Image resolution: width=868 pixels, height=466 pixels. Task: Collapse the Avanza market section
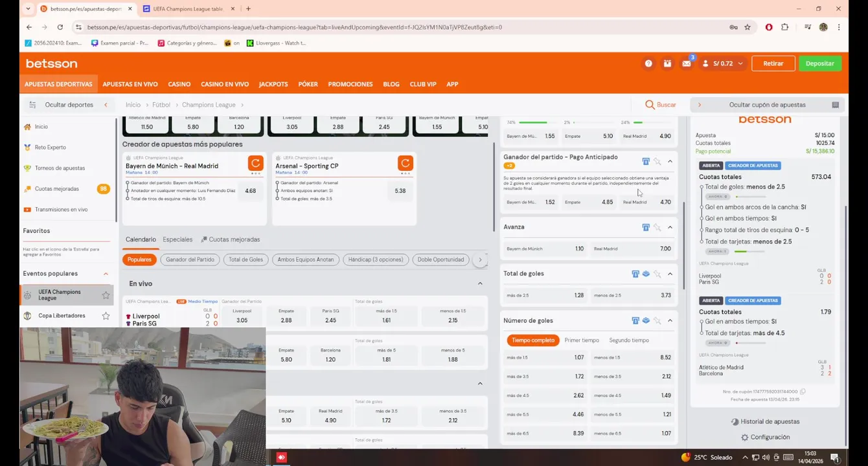tap(670, 227)
